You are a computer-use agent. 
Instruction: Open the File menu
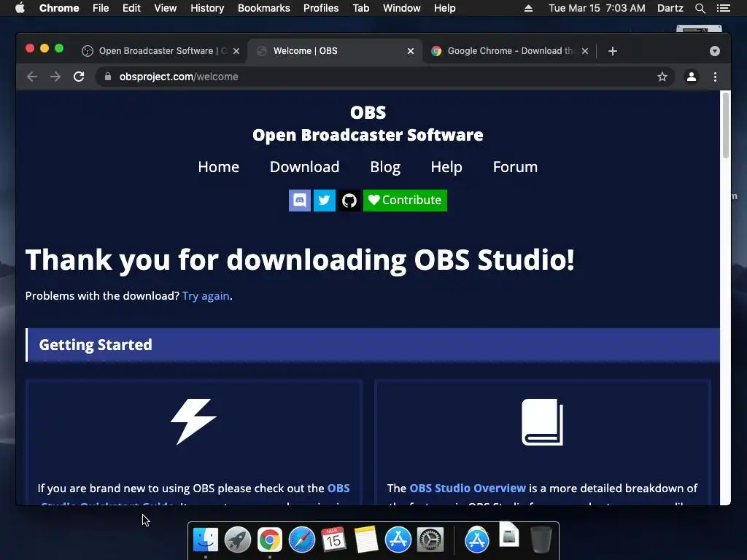(x=101, y=8)
